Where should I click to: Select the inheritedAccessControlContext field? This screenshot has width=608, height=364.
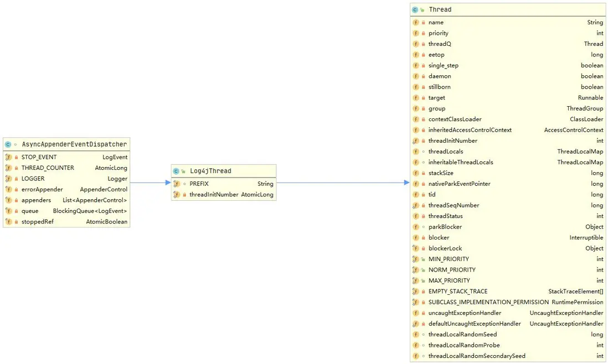(508, 130)
